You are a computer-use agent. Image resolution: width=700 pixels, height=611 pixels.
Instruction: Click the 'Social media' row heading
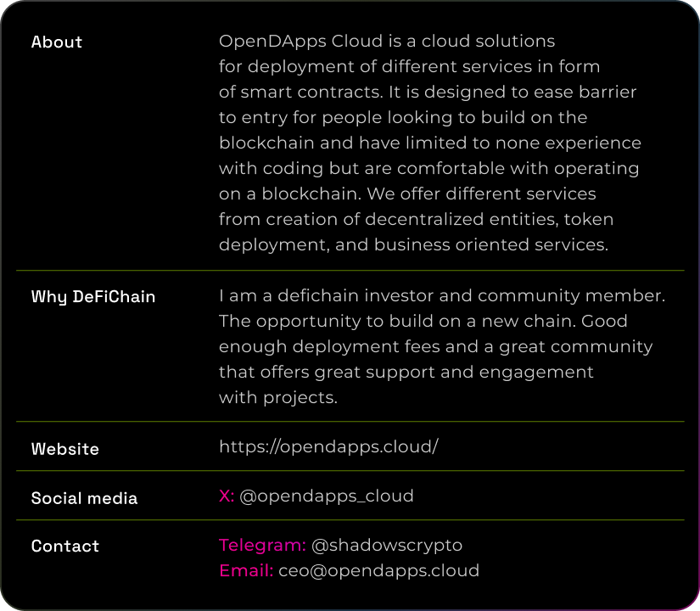click(x=84, y=498)
